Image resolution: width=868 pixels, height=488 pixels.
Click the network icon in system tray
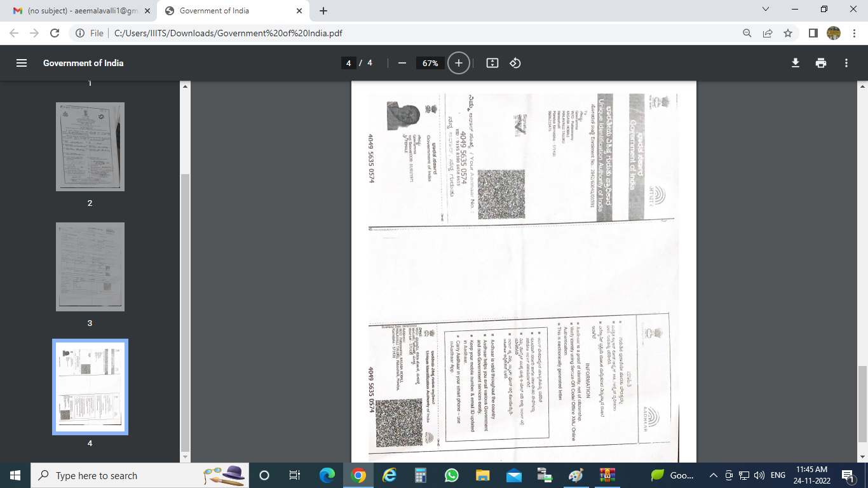tap(743, 475)
